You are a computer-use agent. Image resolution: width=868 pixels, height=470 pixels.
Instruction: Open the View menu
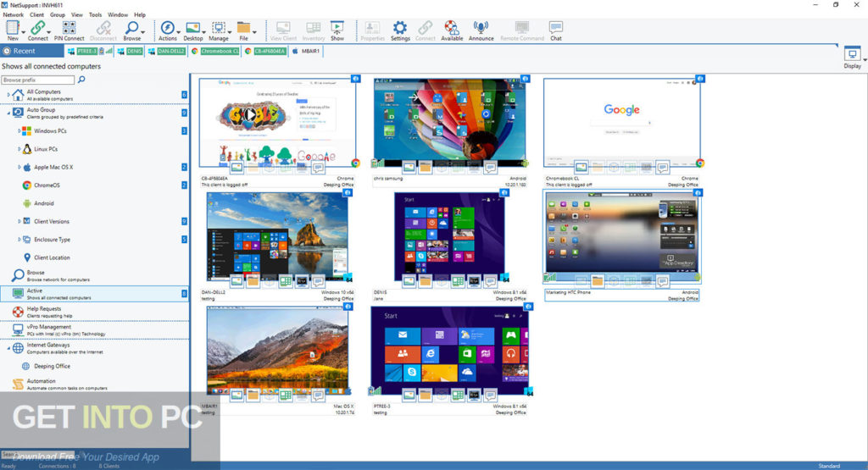click(77, 15)
